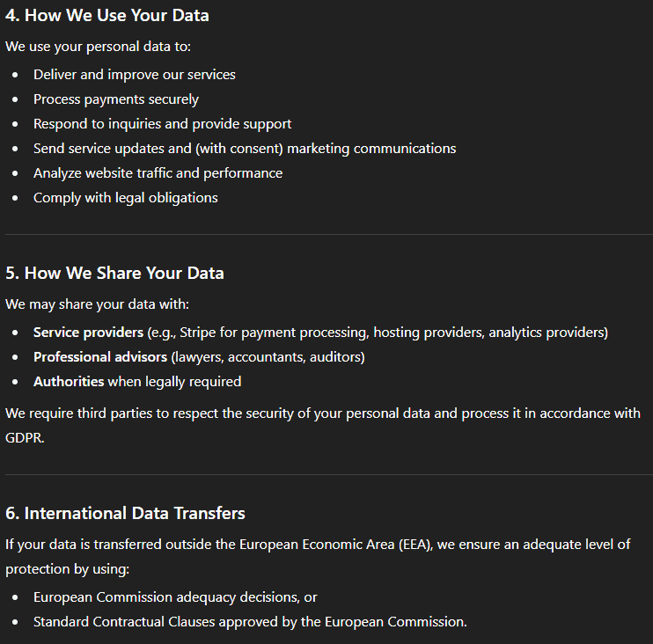
Task: Click 'We use your personal data to:' line
Action: (x=98, y=47)
